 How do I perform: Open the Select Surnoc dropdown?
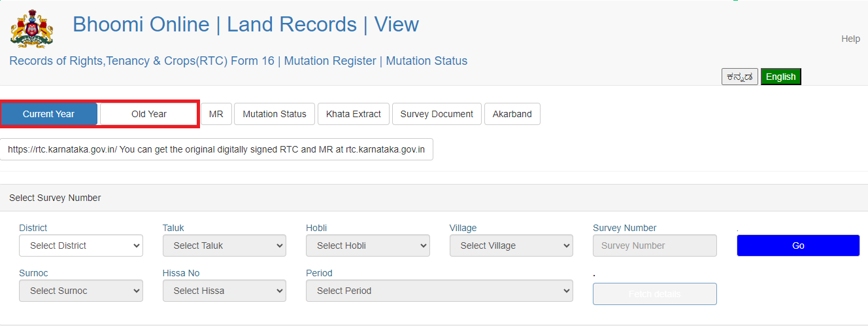click(81, 291)
